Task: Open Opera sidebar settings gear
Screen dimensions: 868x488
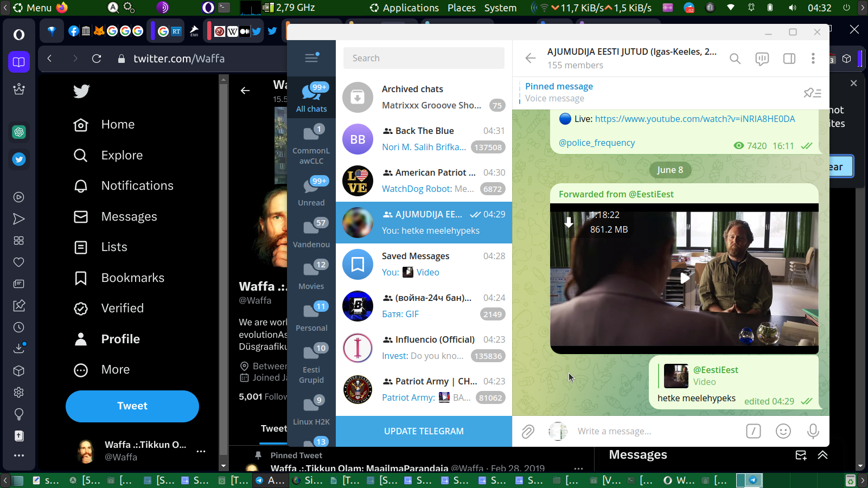Action: coord(19,392)
